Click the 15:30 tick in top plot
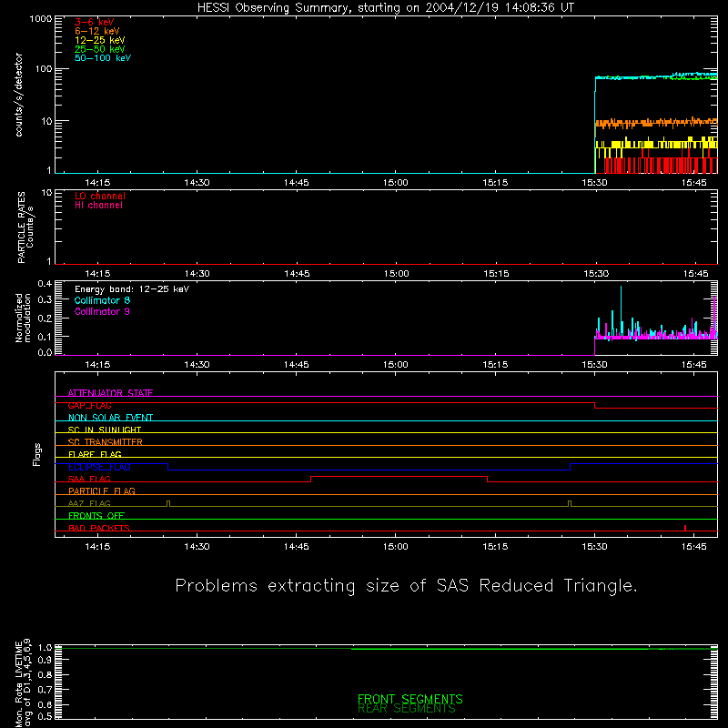 (x=595, y=183)
